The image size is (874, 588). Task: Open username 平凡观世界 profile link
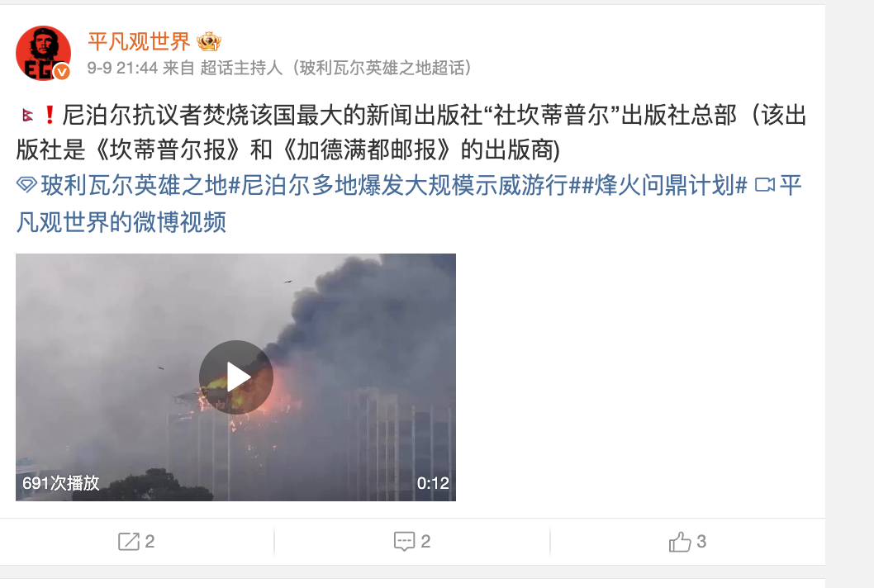click(x=140, y=41)
